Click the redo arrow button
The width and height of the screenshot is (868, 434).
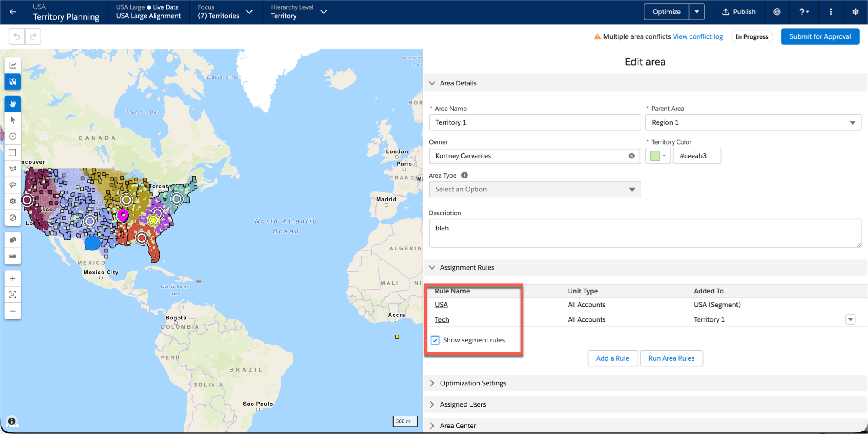point(33,36)
